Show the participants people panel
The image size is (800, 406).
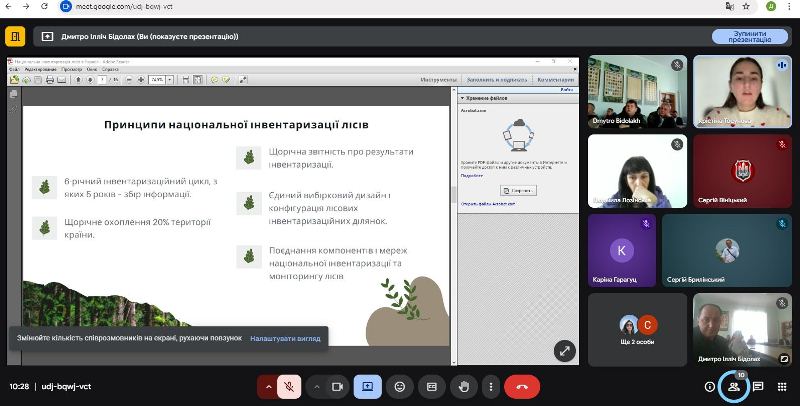(734, 386)
